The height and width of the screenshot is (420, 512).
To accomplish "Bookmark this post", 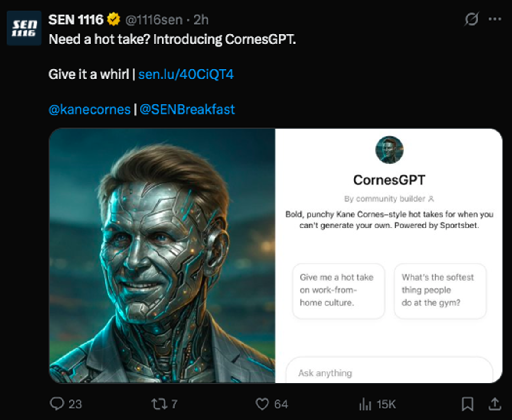I will 467,404.
